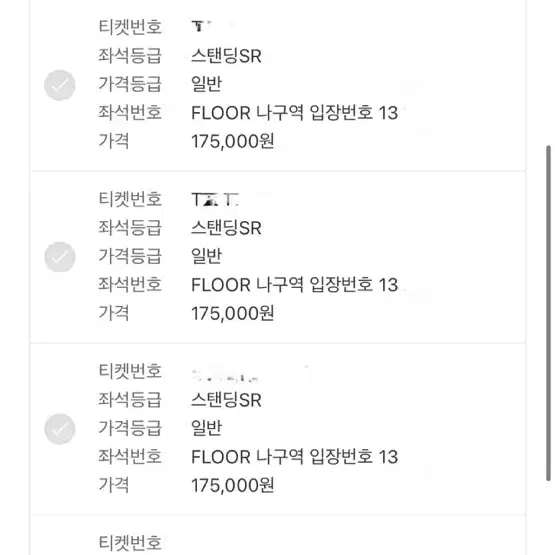Select 스탠딩SR in the second ticket

[x=227, y=228]
